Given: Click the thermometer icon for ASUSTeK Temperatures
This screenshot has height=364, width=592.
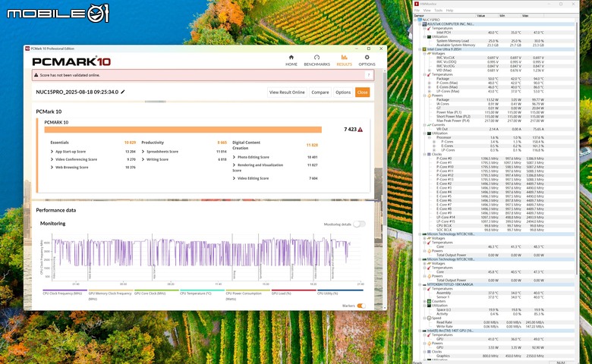Looking at the screenshot, I should click(429, 28).
